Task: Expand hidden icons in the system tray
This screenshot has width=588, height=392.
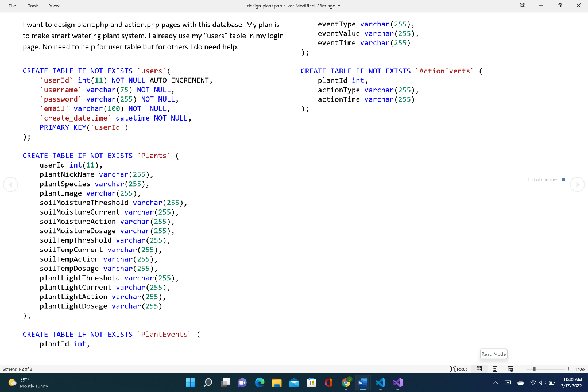Action: [495, 382]
